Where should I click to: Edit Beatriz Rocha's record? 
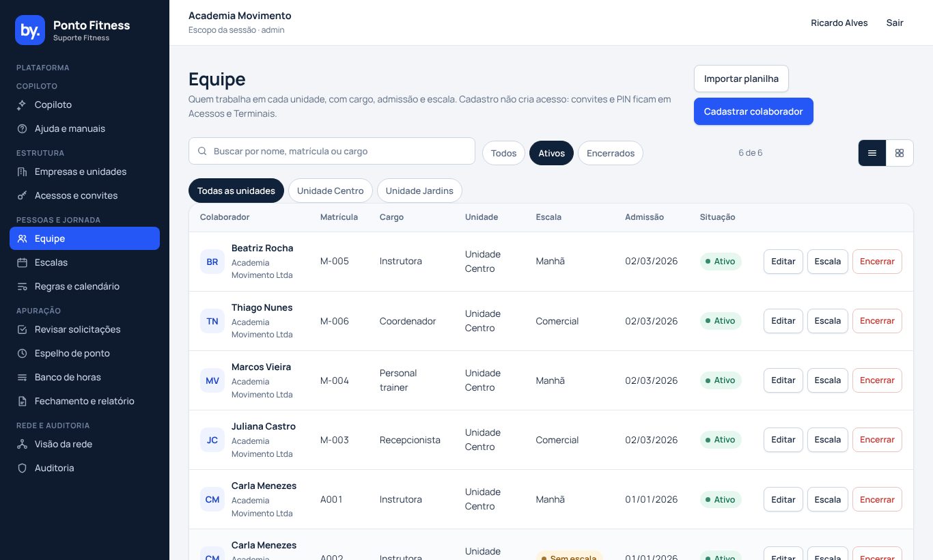783,262
